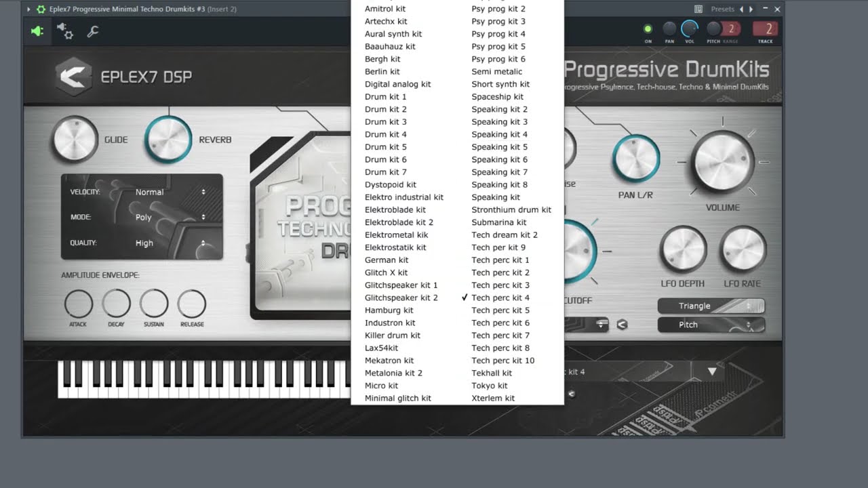
Task: Click the TRACK number box
Action: click(x=766, y=28)
